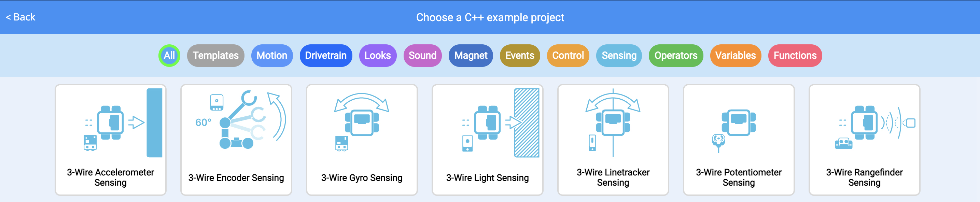Show Control example projects
Viewport: 980px width, 202px height.
click(568, 56)
